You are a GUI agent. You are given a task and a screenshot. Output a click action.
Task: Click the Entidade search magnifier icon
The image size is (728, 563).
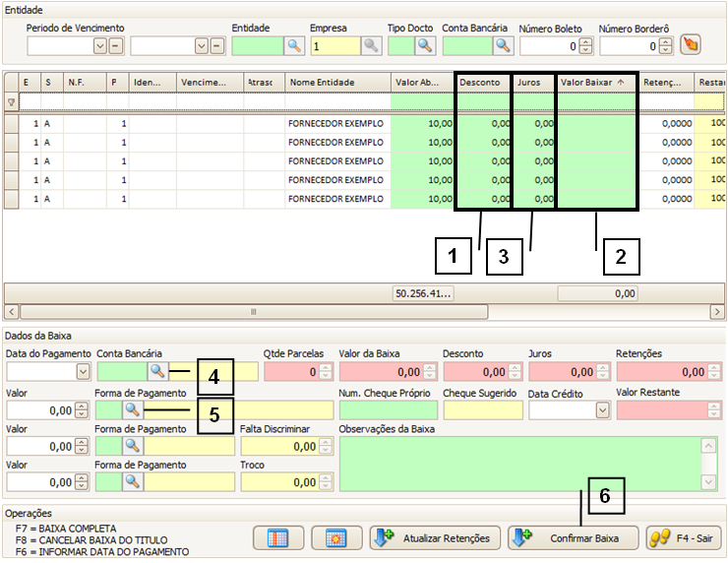294,45
